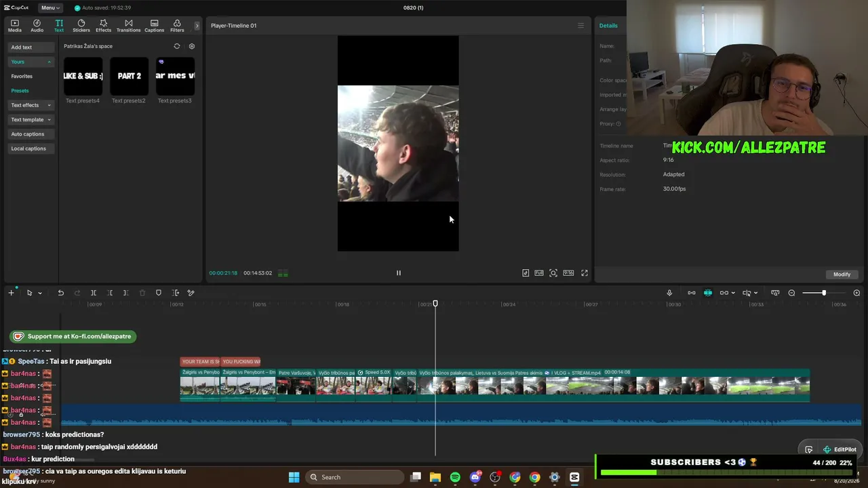The height and width of the screenshot is (488, 868).
Task: Pause the player preview
Action: [399, 273]
